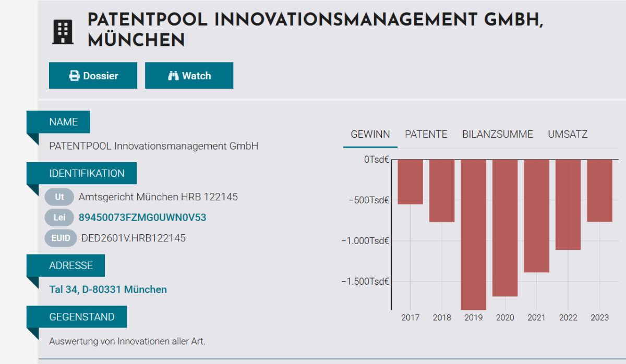
Task: Click the Lei identifier badge
Action: tap(59, 217)
